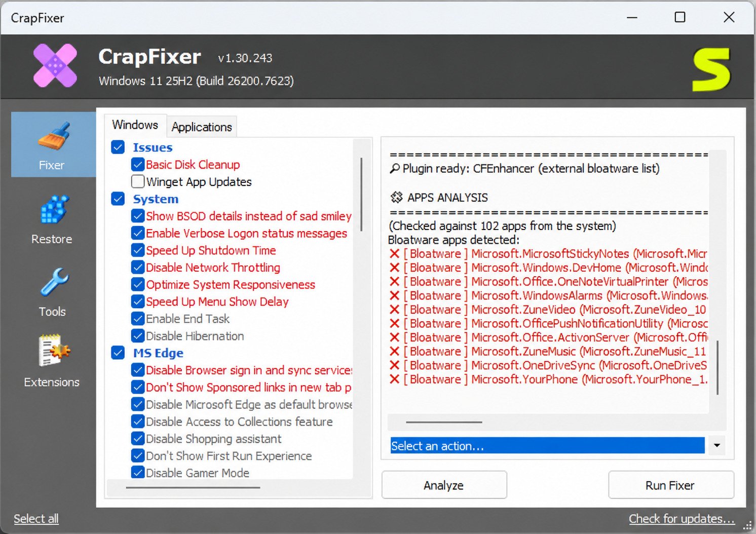Select the Microsoft.Windows.DevHome bloatware line
Image resolution: width=756 pixels, height=534 pixels.
coord(548,268)
